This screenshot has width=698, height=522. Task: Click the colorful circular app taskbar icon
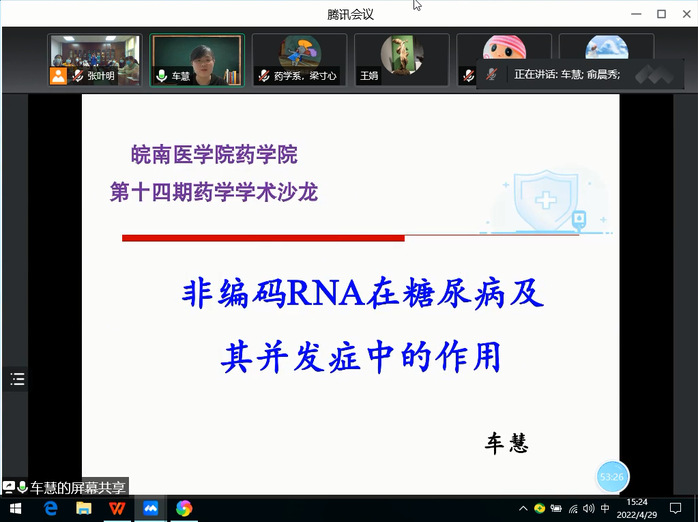[x=184, y=509]
